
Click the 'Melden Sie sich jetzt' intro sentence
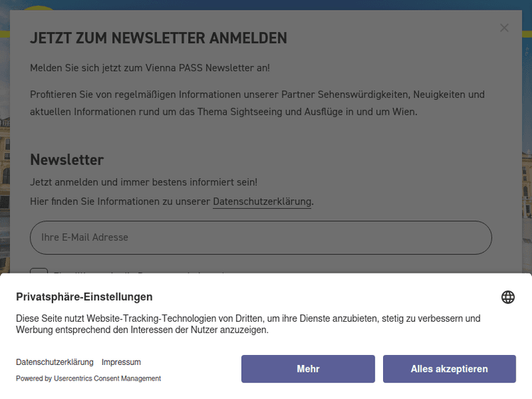coord(150,68)
